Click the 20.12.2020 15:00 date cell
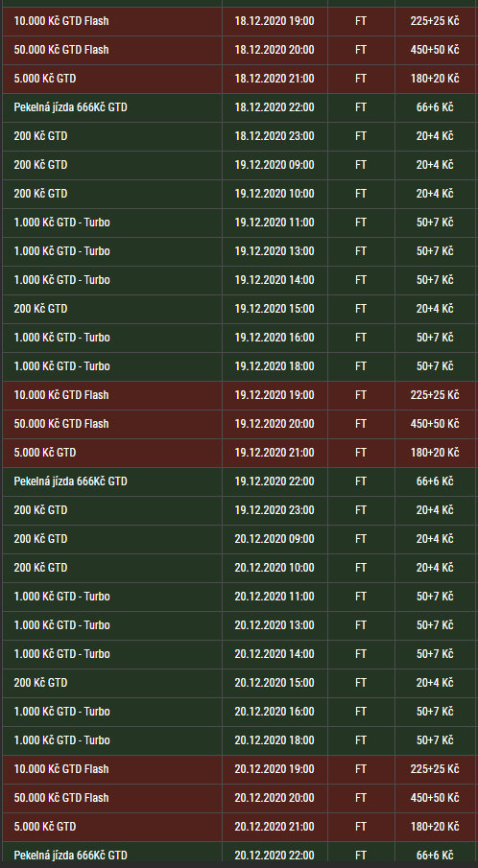Viewport: 478px width, 868px height. [x=275, y=683]
